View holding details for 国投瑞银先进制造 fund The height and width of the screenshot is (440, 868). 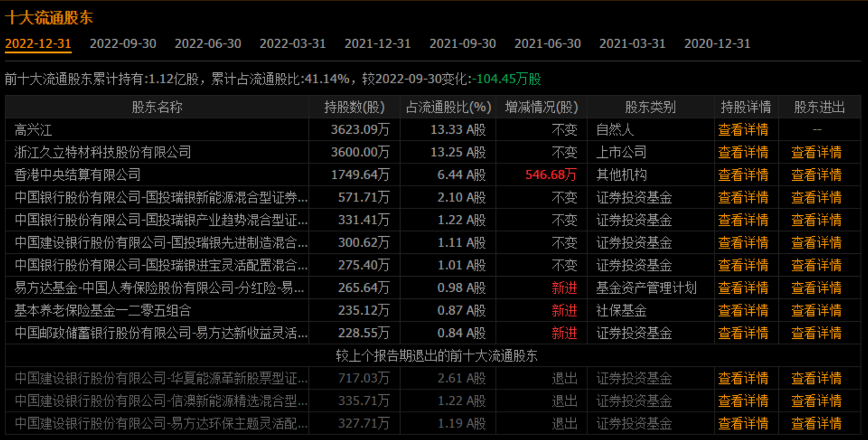[743, 242]
